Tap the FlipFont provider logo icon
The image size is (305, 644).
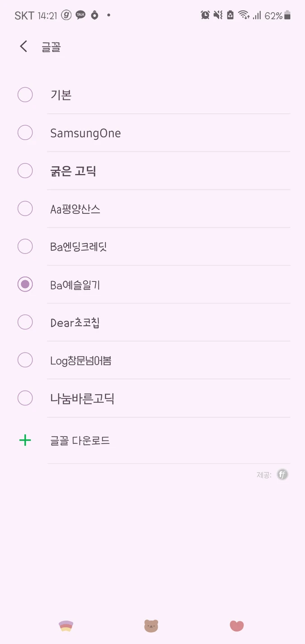[x=282, y=475]
